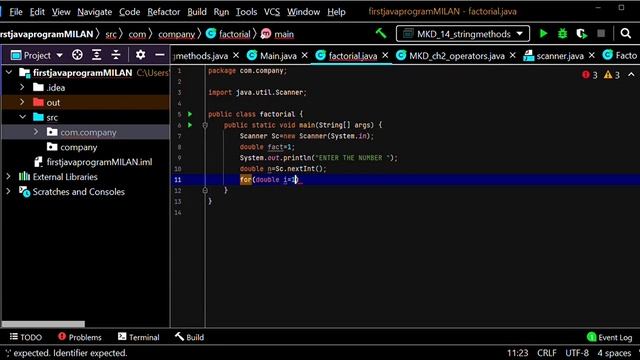Click run gutter arrow next to main method
This screenshot has height=360, width=640.
[190, 125]
